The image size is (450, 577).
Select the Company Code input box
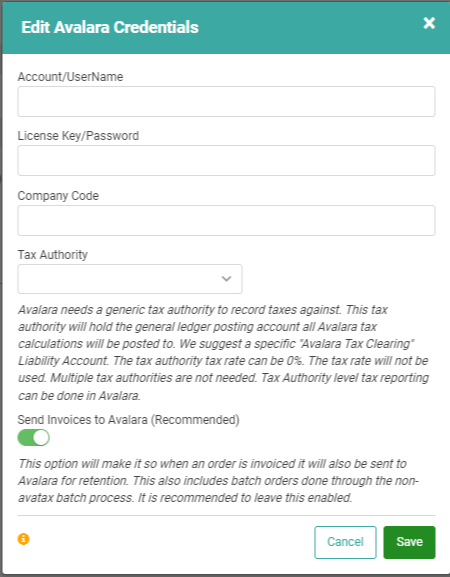point(226,220)
